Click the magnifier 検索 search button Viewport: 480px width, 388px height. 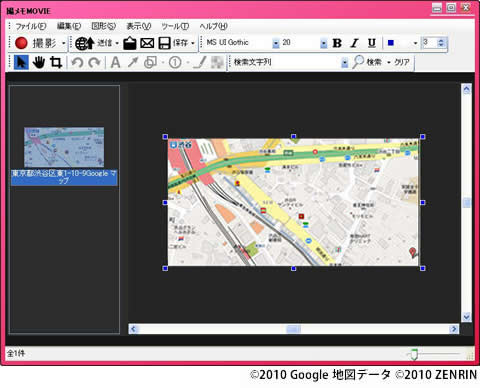click(367, 62)
